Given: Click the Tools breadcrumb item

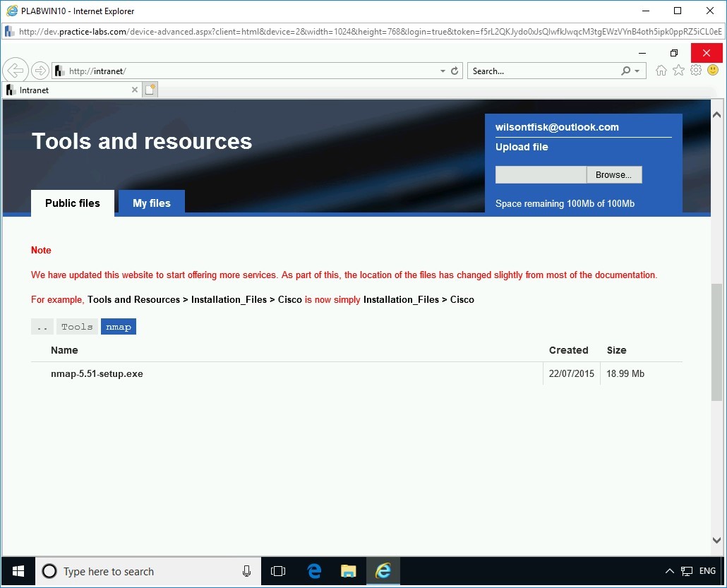Looking at the screenshot, I should [77, 326].
